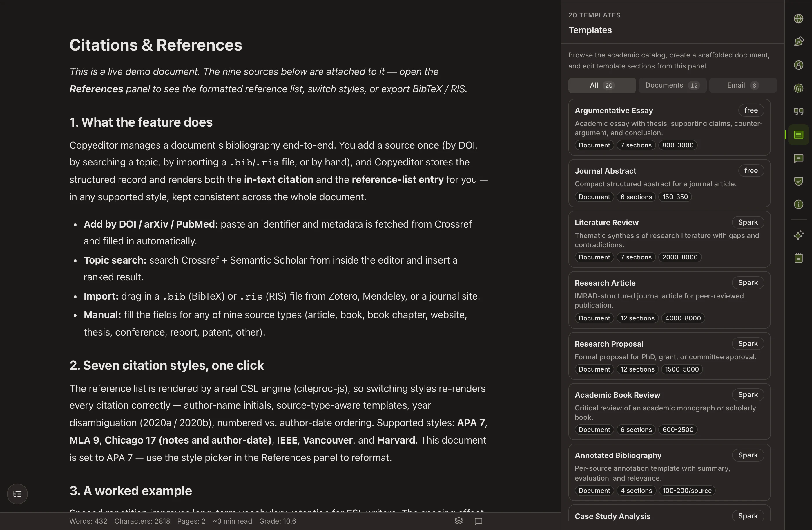Image resolution: width=812 pixels, height=530 pixels.
Task: Click the 20 TEMPLATES panel label
Action: [x=594, y=15]
